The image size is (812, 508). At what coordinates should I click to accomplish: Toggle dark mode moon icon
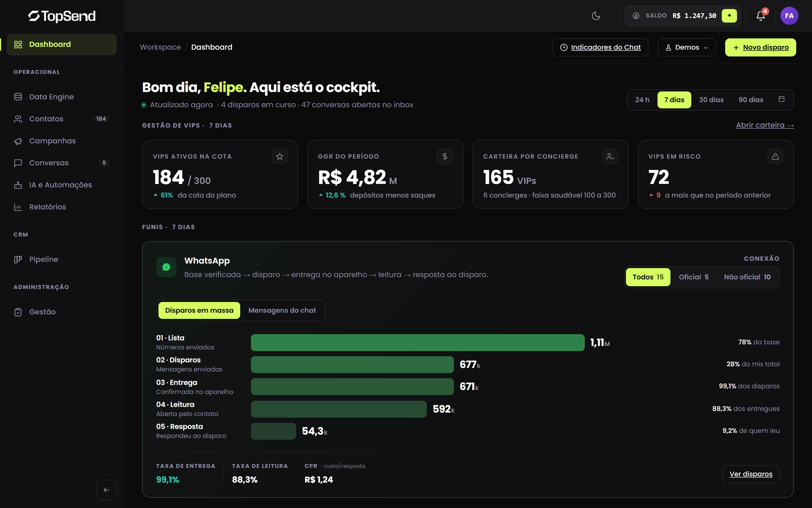pos(596,16)
